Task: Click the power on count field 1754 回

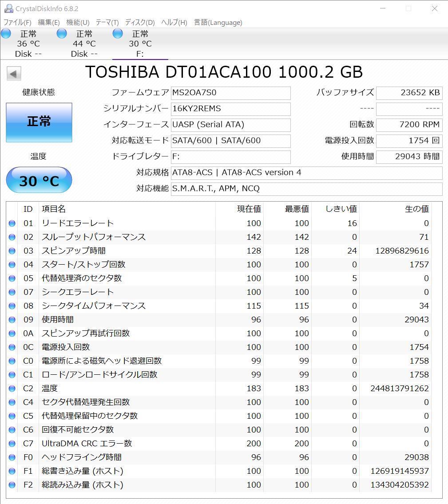Action: 409,141
